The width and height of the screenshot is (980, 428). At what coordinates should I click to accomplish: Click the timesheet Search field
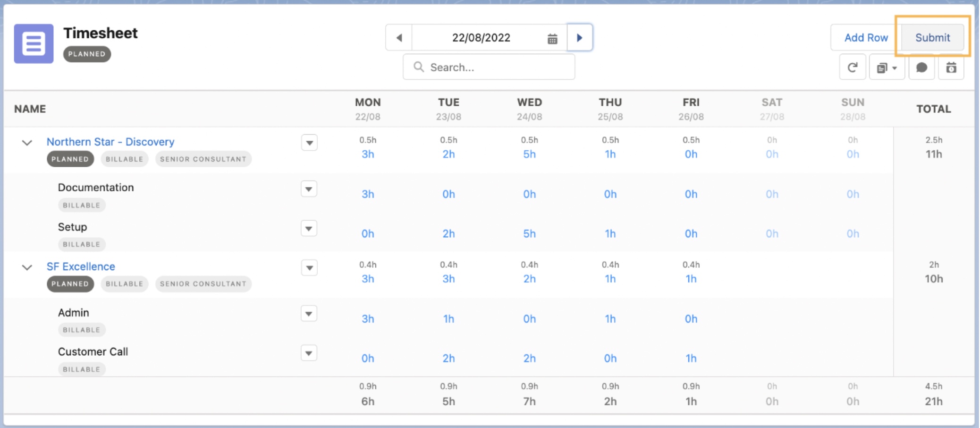point(489,67)
